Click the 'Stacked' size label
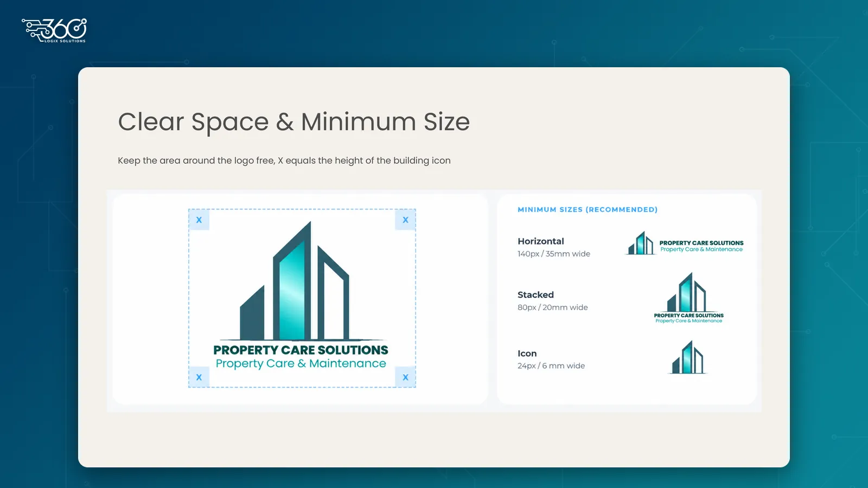The height and width of the screenshot is (488, 868). [x=535, y=295]
